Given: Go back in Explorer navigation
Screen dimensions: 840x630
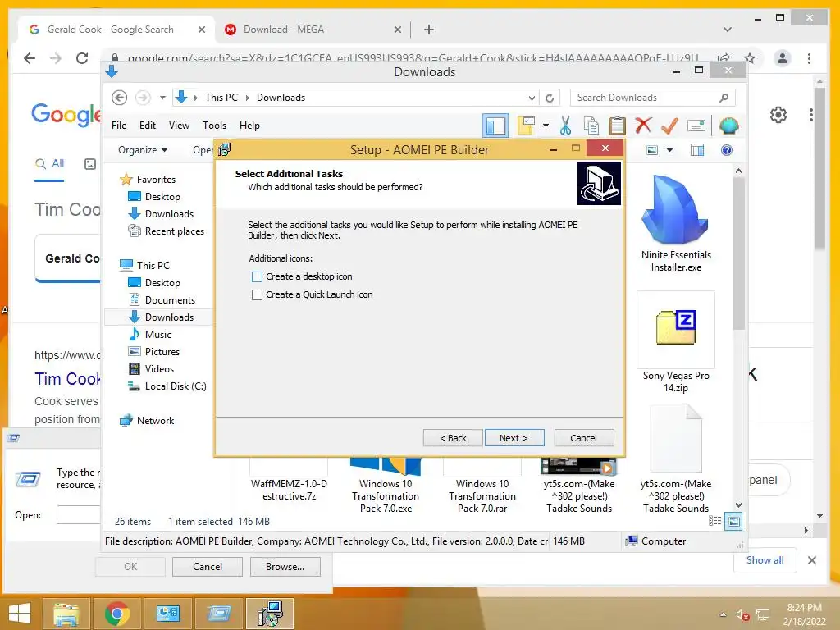Looking at the screenshot, I should 120,98.
